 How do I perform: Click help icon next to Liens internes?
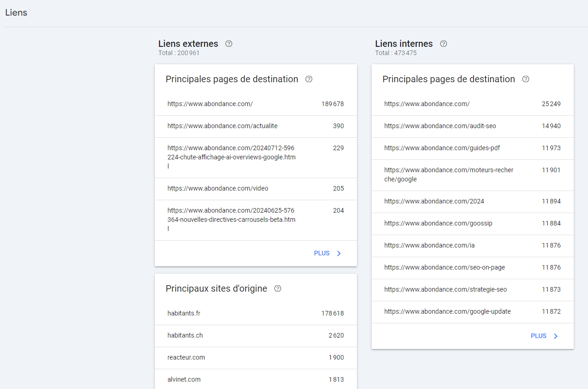(443, 44)
